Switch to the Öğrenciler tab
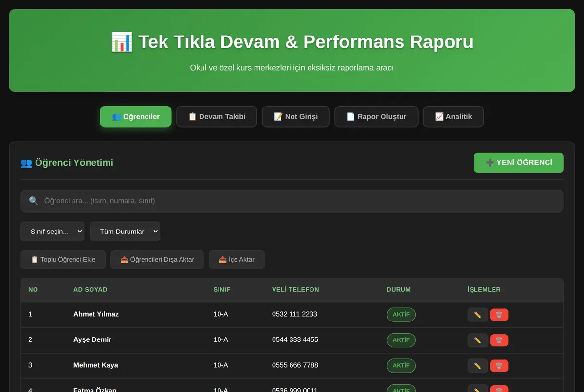This screenshot has height=392, width=584. click(136, 117)
